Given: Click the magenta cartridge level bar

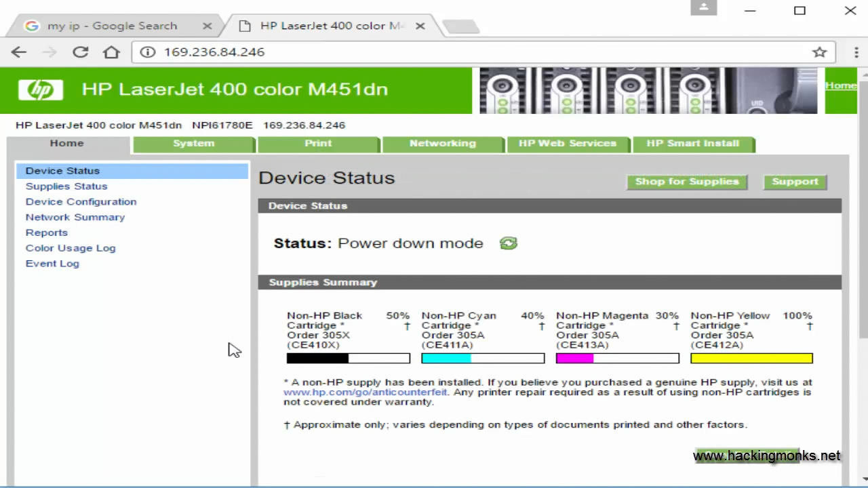Looking at the screenshot, I should click(x=618, y=359).
